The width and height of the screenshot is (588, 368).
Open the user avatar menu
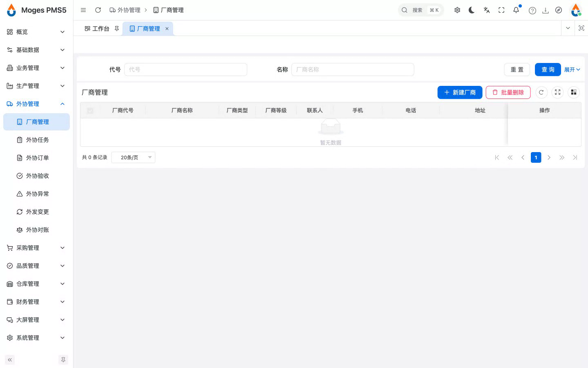tap(576, 10)
